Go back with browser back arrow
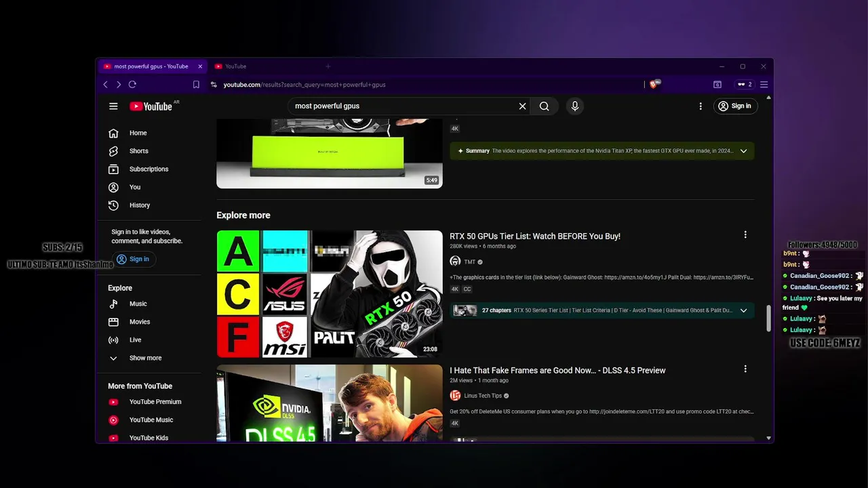The image size is (868, 488). 105,85
